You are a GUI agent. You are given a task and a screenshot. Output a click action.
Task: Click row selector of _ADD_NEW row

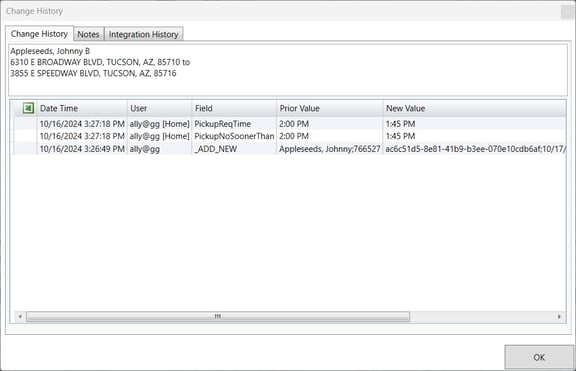pyautogui.click(x=25, y=149)
